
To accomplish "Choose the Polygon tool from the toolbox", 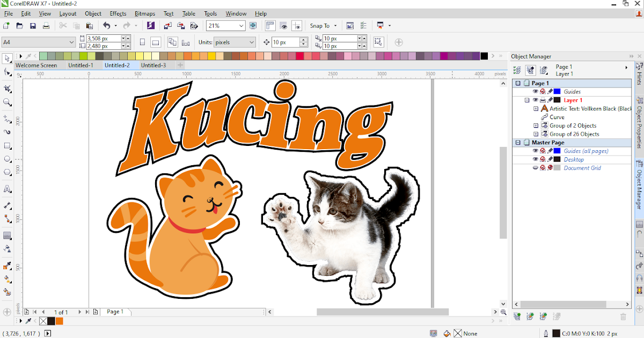I will (7, 173).
